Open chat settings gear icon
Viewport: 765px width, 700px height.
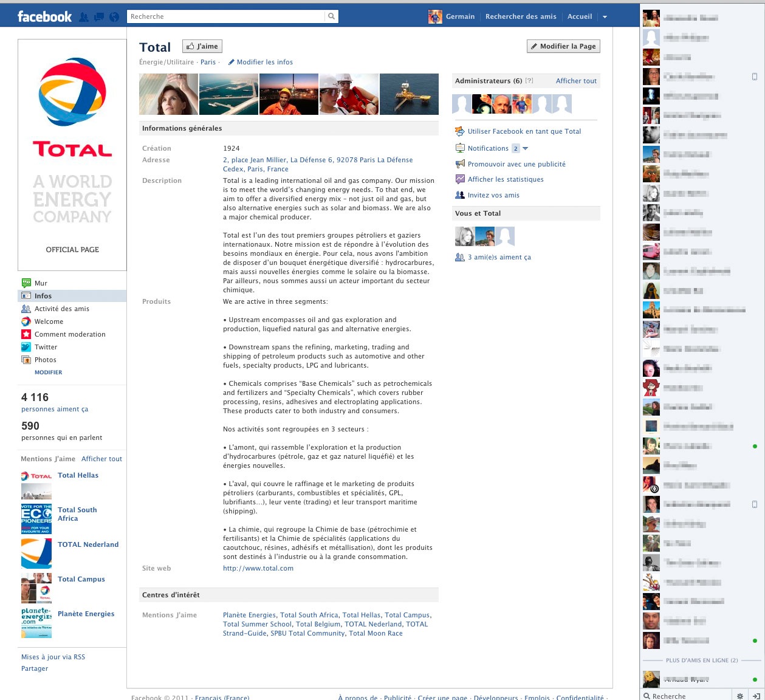[x=740, y=696]
